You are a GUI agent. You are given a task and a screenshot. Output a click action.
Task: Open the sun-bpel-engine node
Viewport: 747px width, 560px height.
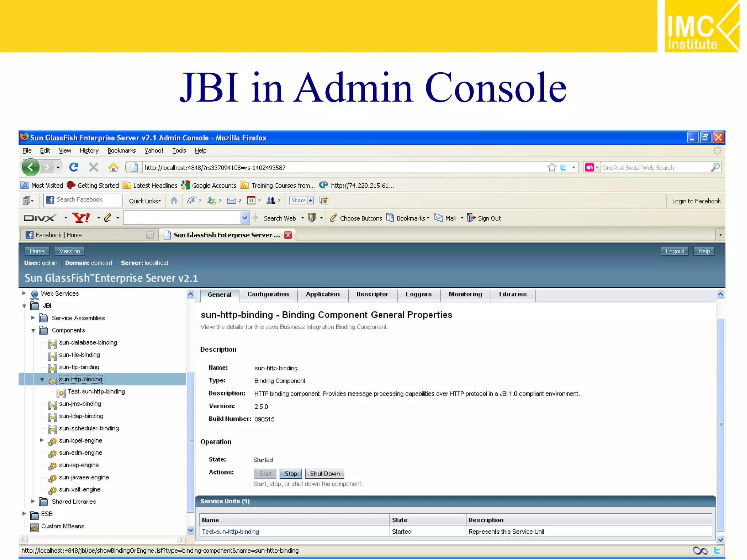pos(81,441)
